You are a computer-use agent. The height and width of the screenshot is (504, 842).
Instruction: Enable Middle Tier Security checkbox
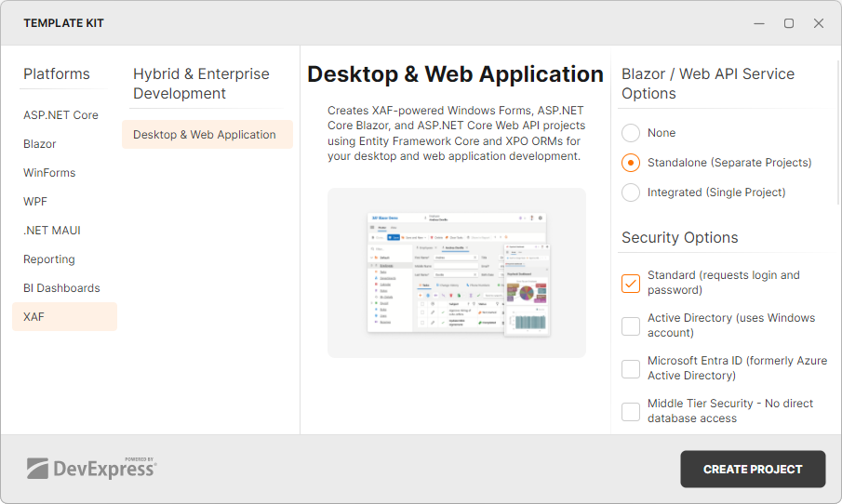631,412
